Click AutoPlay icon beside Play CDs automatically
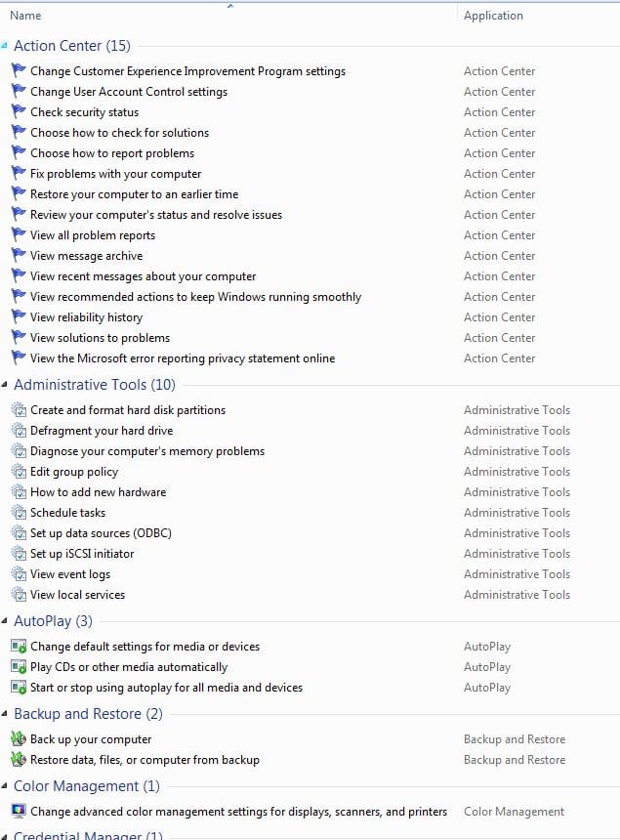Image resolution: width=620 pixels, height=840 pixels. pos(19,667)
